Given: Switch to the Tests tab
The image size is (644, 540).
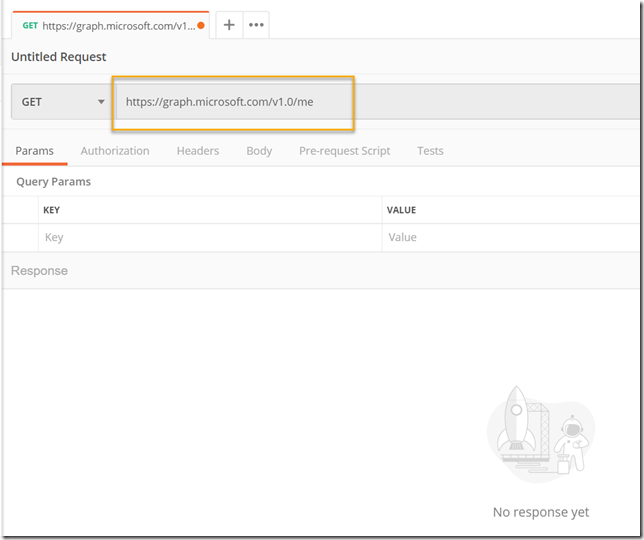Looking at the screenshot, I should 430,151.
